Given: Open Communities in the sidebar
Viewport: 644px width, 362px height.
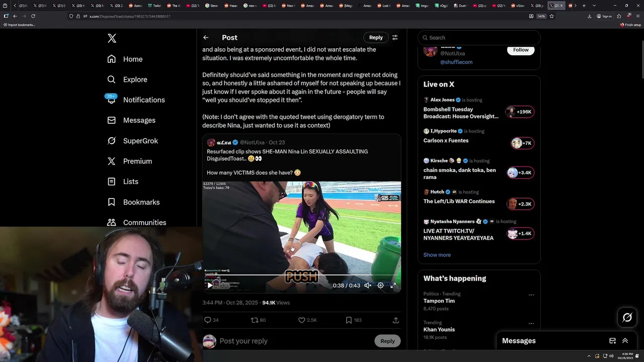Looking at the screenshot, I should (x=137, y=222).
